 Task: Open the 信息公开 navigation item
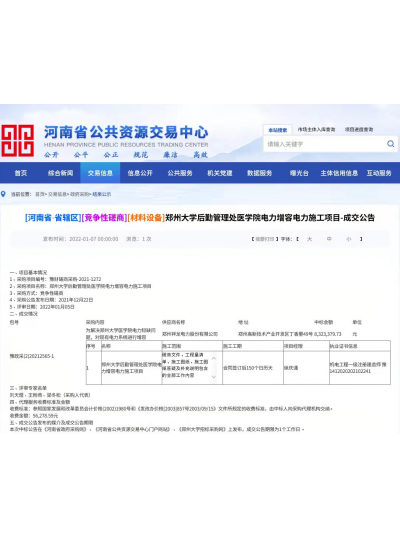click(x=140, y=173)
